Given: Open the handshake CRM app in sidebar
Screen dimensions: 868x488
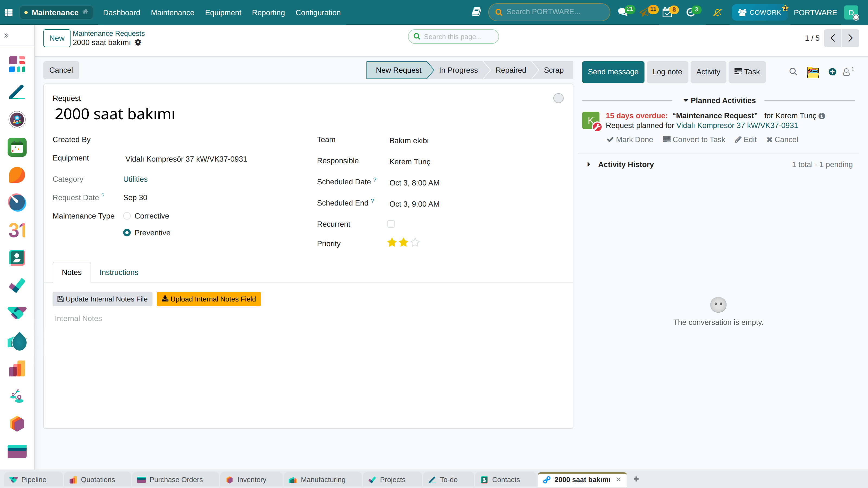Looking at the screenshot, I should click(x=17, y=313).
